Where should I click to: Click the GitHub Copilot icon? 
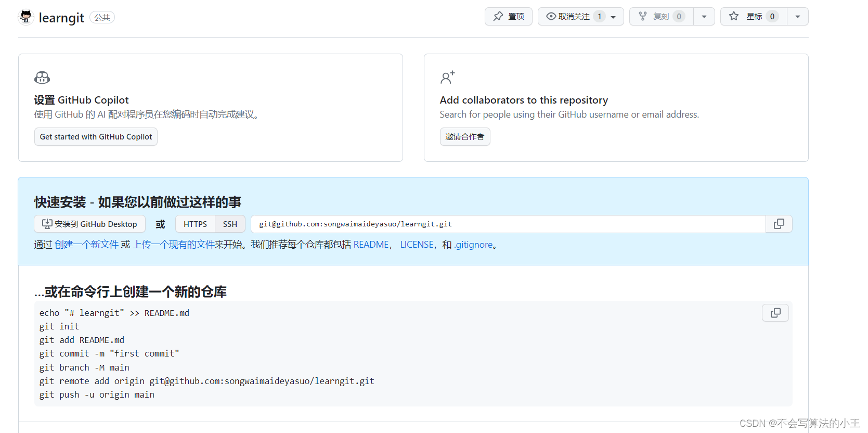pos(42,78)
